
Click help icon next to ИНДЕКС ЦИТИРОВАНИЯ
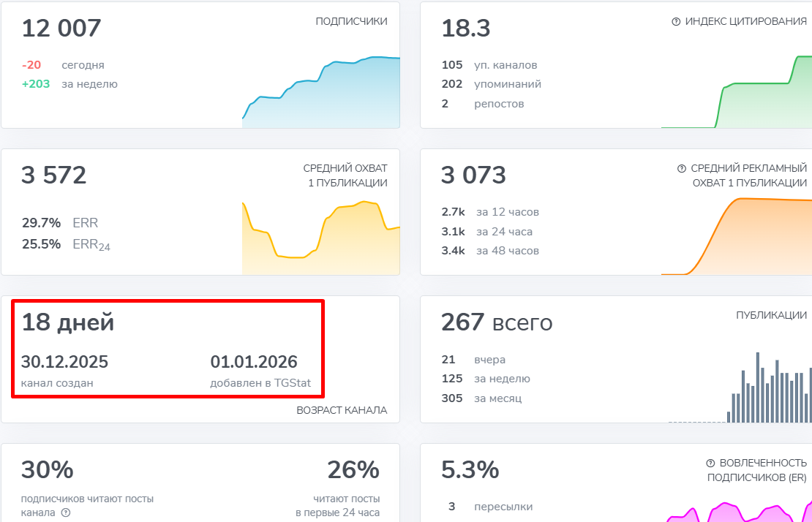[x=676, y=22]
